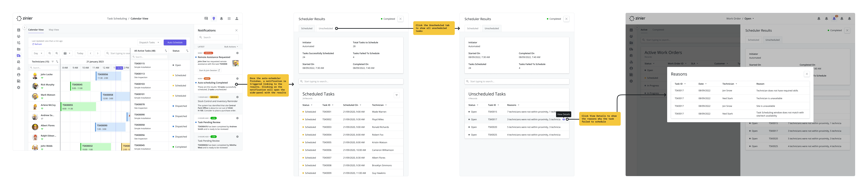The image size is (868, 189).
Task: Click the location pin icon in Calendar View header
Action: pos(214,19)
